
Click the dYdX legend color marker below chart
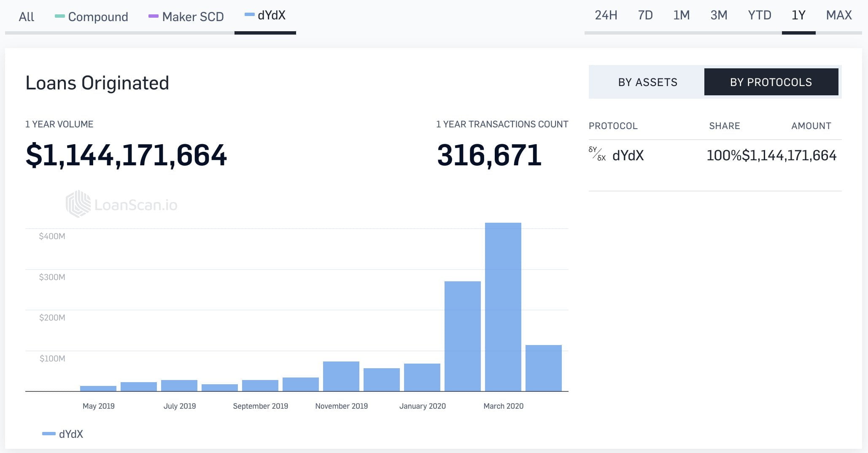[49, 434]
